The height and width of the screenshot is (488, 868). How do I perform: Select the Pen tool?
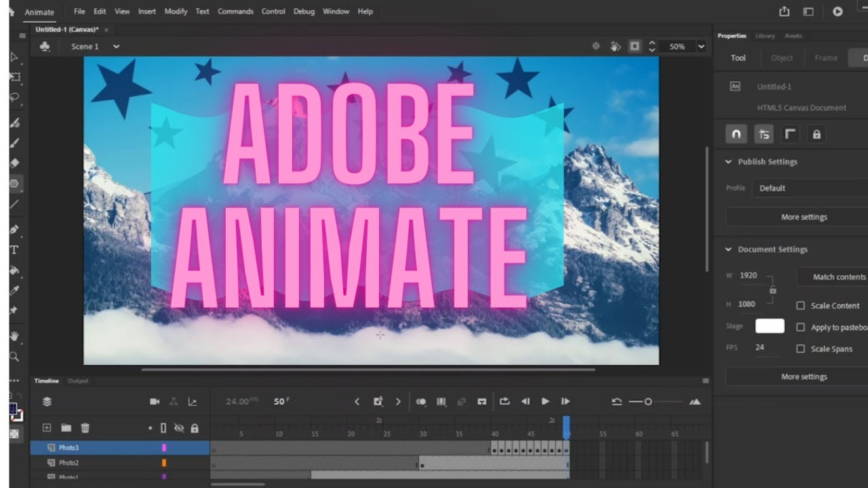coord(14,230)
